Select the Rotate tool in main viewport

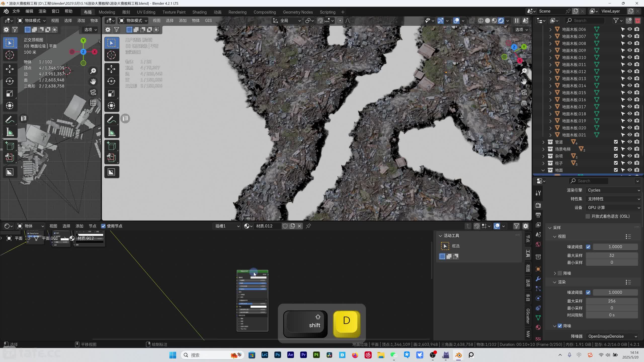(x=111, y=81)
